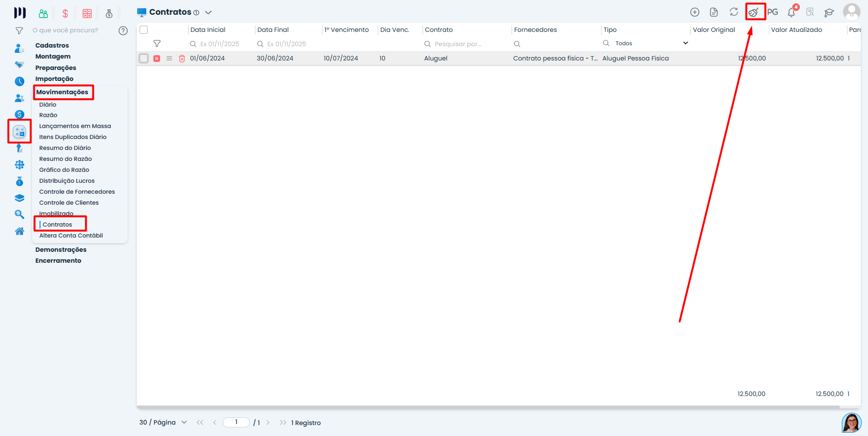Open Controle de Fornecedores menu item

[x=77, y=192]
